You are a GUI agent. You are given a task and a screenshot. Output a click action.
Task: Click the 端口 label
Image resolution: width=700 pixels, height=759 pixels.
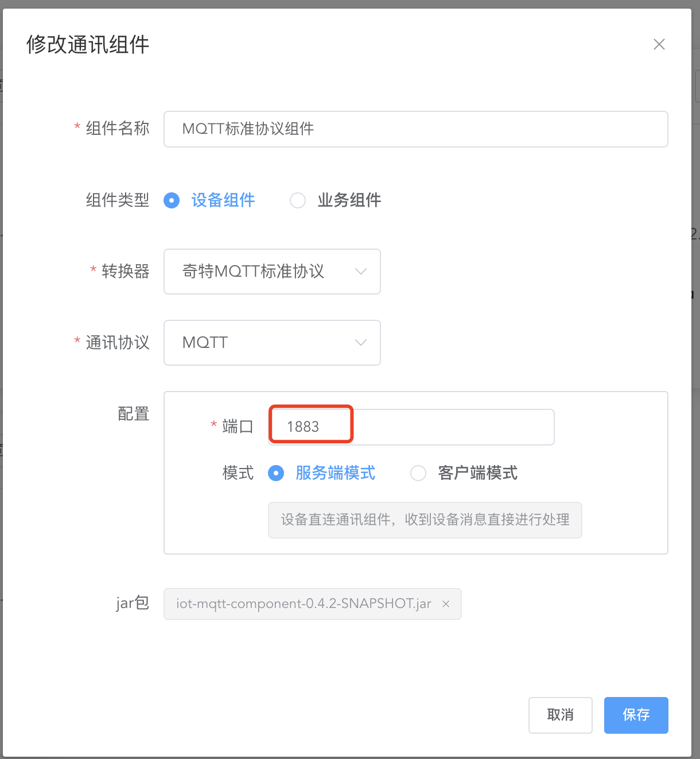(238, 427)
